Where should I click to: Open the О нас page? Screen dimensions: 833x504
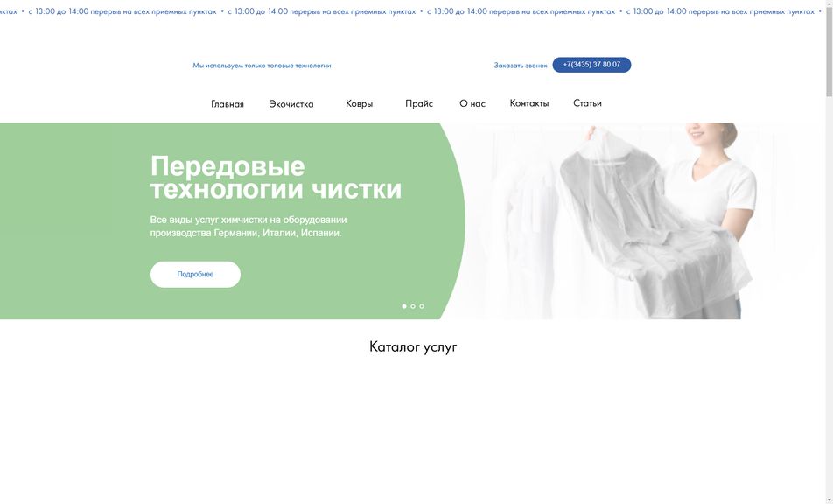click(472, 104)
